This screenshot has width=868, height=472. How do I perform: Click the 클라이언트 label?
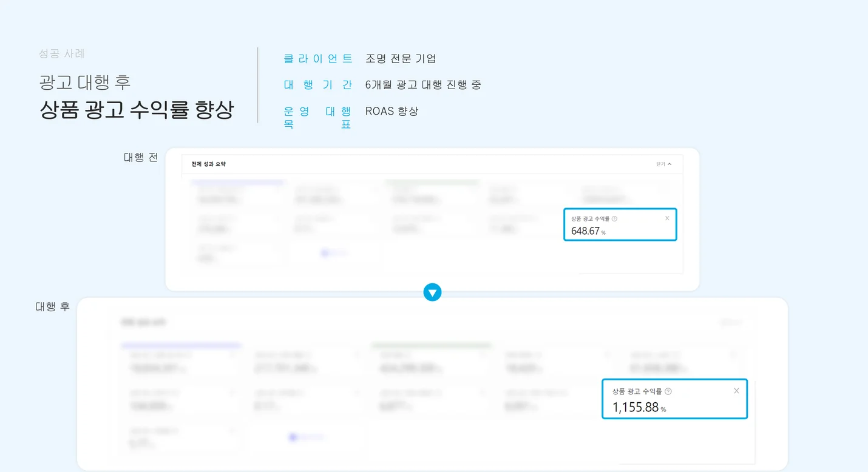(318, 59)
